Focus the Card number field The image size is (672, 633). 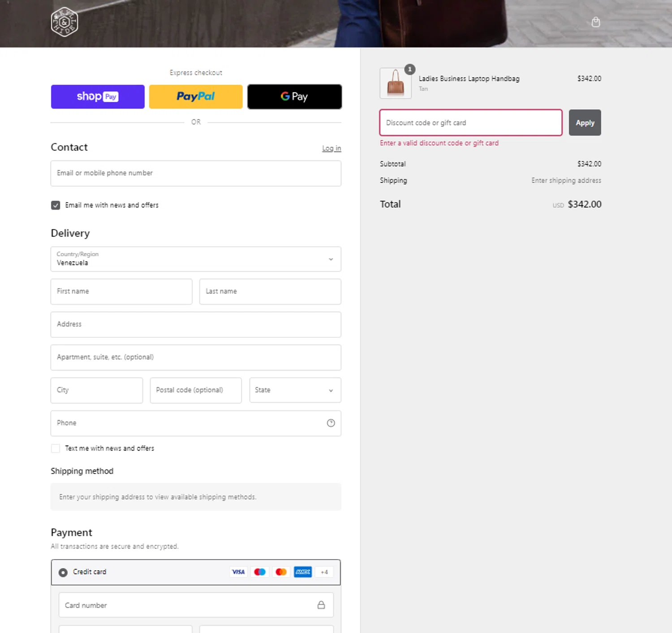pos(196,605)
